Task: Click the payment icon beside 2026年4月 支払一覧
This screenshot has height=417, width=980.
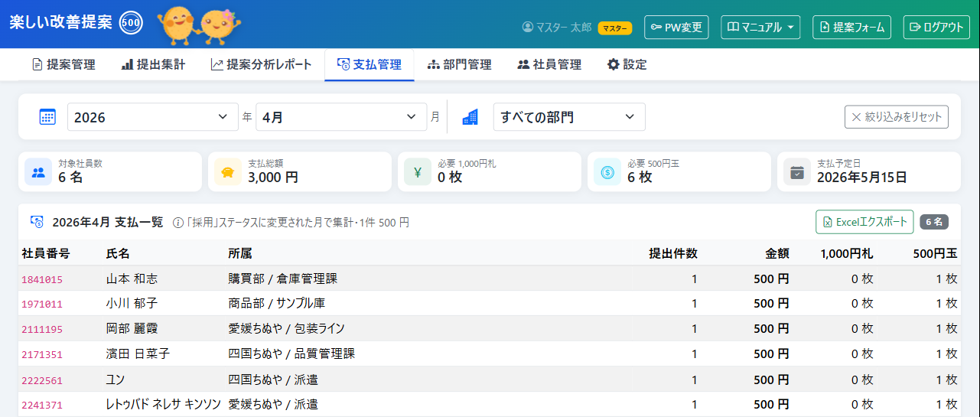Action: tap(37, 222)
